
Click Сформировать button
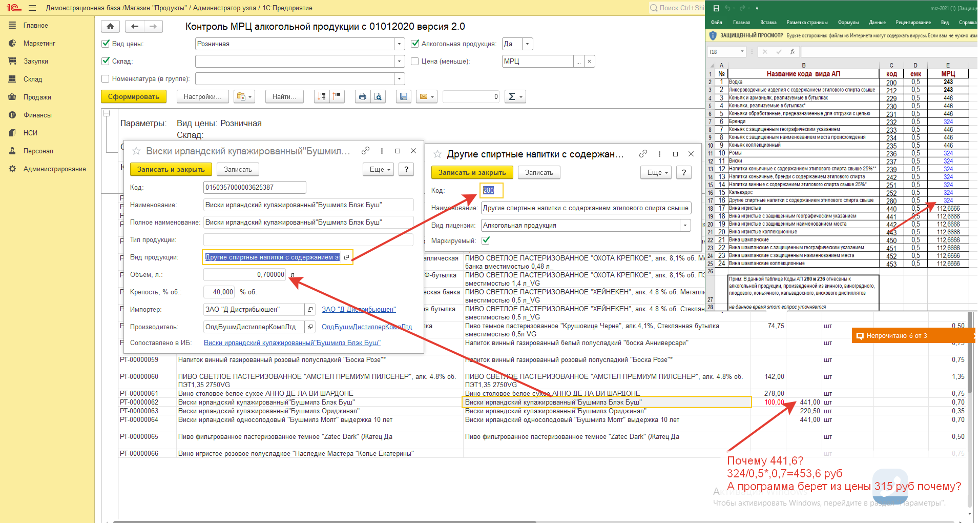[x=134, y=96]
